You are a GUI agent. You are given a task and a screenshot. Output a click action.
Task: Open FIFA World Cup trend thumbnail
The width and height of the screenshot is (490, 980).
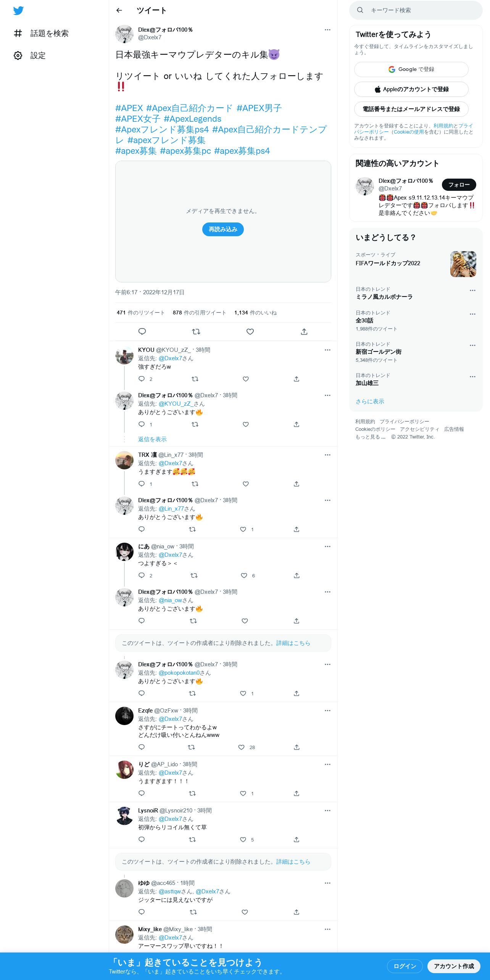pos(463,264)
